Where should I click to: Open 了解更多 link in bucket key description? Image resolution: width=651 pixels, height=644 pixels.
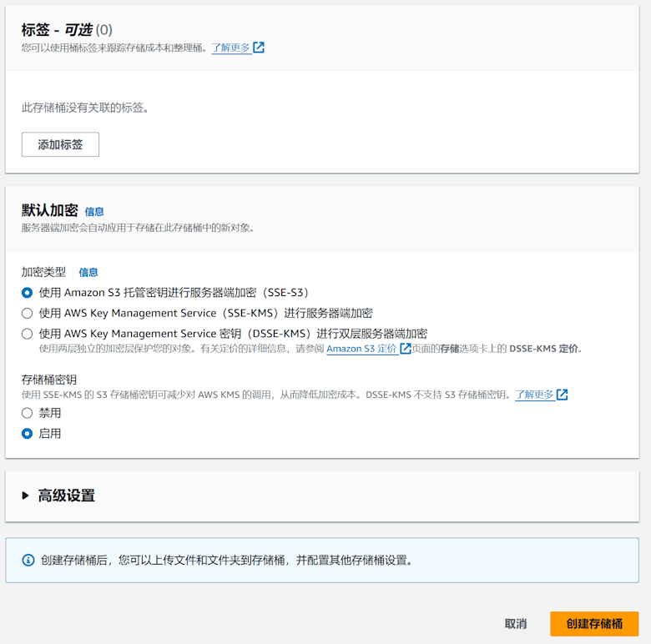534,395
